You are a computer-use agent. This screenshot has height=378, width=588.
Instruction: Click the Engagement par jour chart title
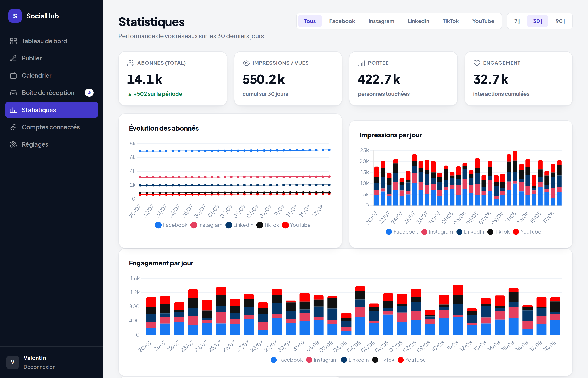click(161, 263)
